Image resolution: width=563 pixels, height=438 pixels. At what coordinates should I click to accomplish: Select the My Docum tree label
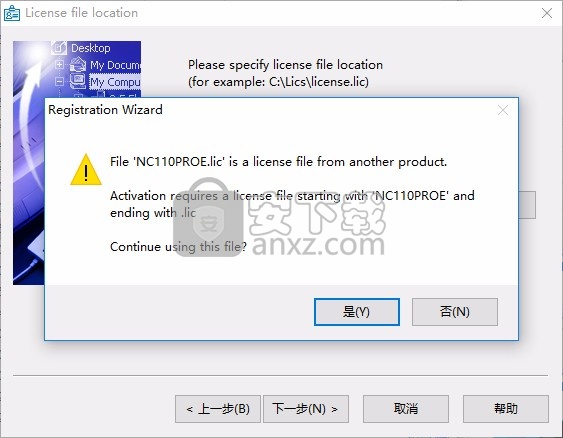(115, 65)
